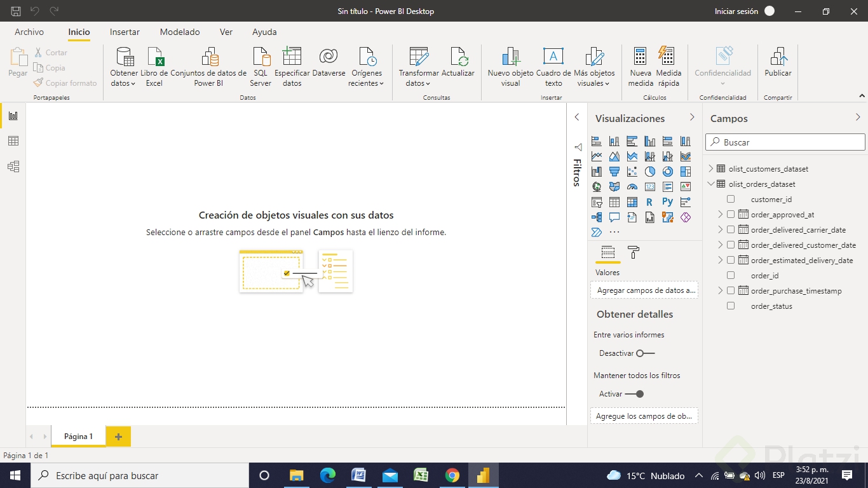
Task: Click Iniciar sesión link
Action: point(736,11)
